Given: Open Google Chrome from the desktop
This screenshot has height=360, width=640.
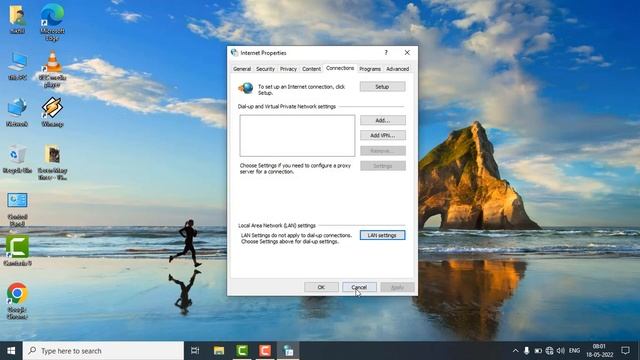Looking at the screenshot, I should pos(17,301).
